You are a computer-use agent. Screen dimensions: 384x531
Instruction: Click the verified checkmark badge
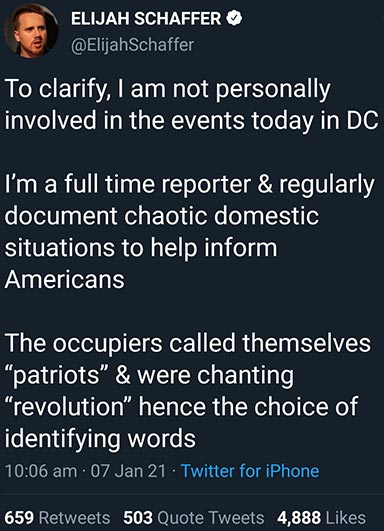click(x=234, y=18)
